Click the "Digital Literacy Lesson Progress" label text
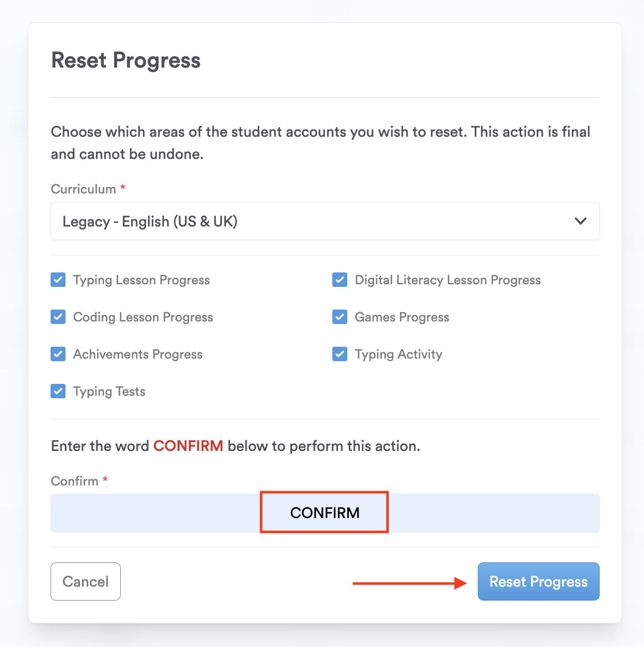 448,280
